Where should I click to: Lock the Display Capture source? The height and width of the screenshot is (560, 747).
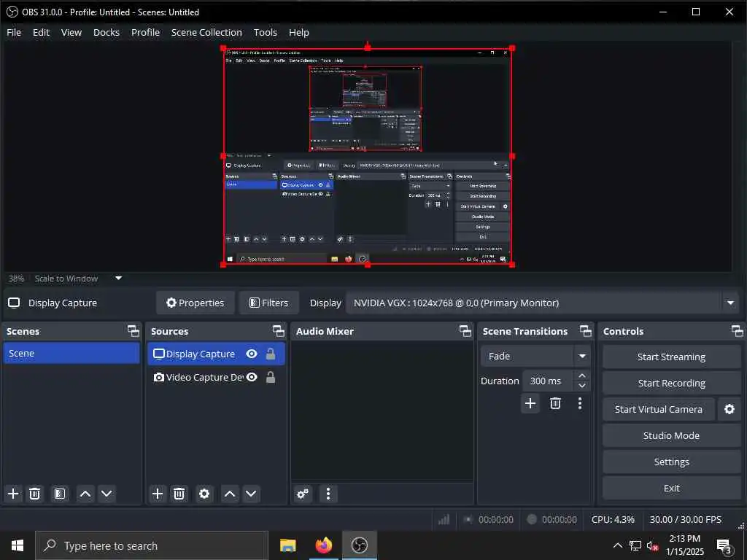(x=271, y=354)
